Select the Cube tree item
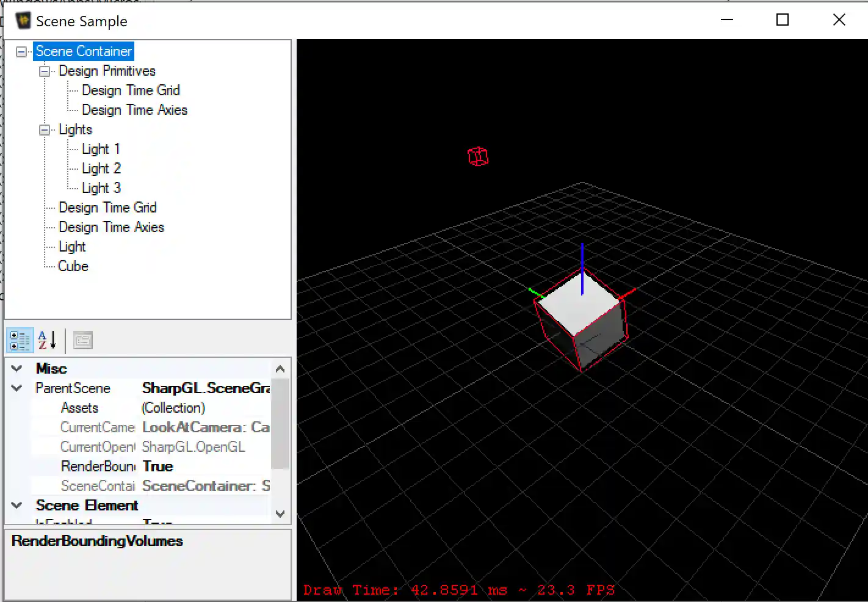868x602 pixels. (x=73, y=266)
